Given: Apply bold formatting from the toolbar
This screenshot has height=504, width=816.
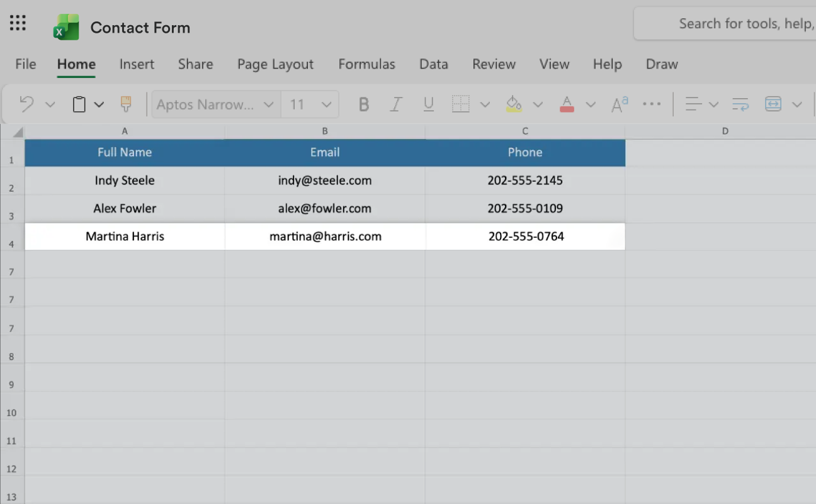Looking at the screenshot, I should coord(363,104).
